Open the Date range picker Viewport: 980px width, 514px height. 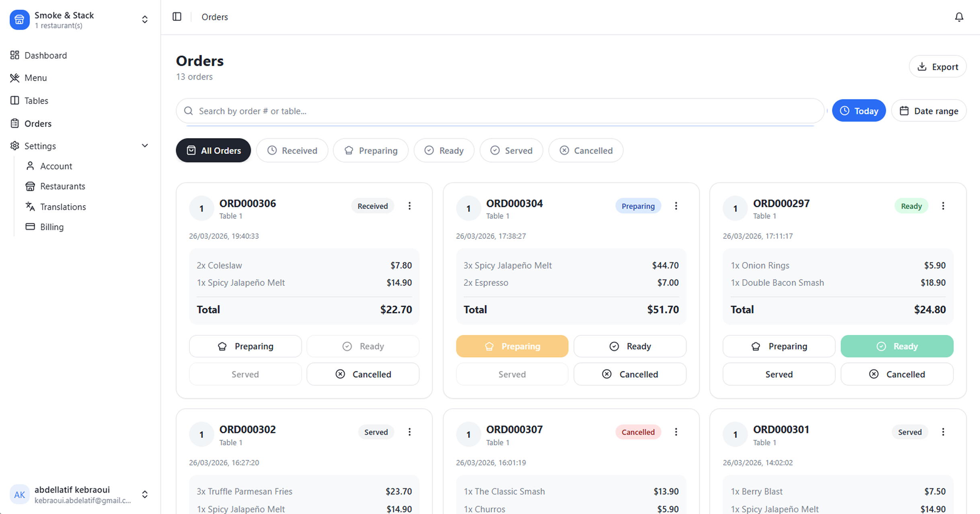[x=929, y=111]
